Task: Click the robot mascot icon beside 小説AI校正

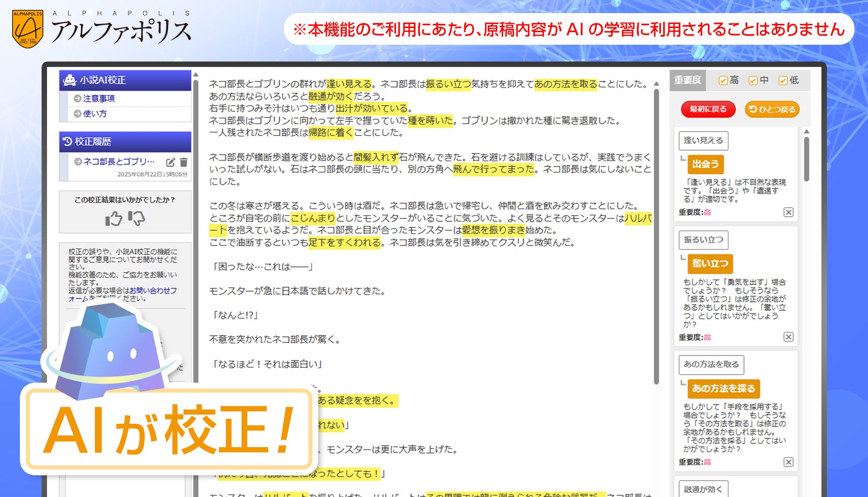Action: 70,80
